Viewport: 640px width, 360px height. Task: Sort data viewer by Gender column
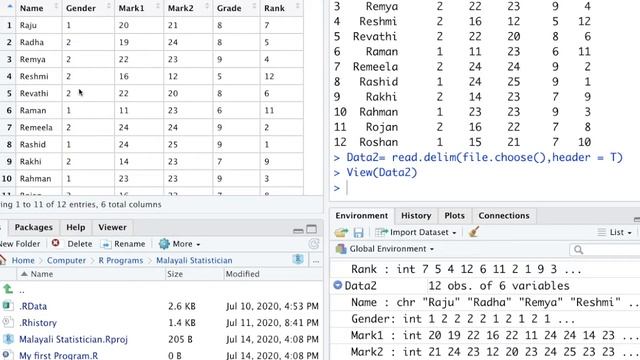tap(88, 8)
